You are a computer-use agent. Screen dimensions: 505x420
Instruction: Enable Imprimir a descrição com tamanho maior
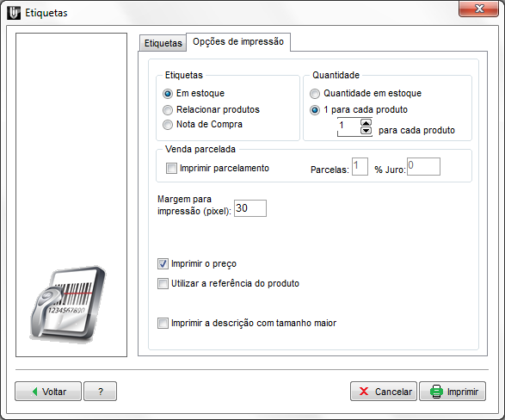click(163, 323)
